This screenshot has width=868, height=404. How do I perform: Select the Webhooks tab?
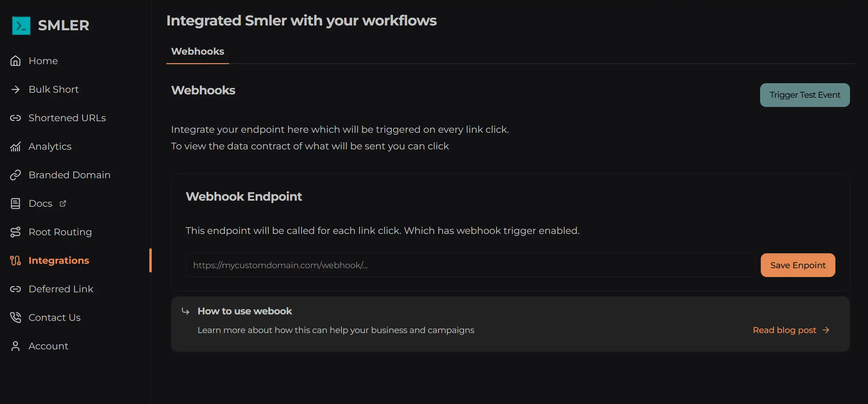pyautogui.click(x=197, y=51)
